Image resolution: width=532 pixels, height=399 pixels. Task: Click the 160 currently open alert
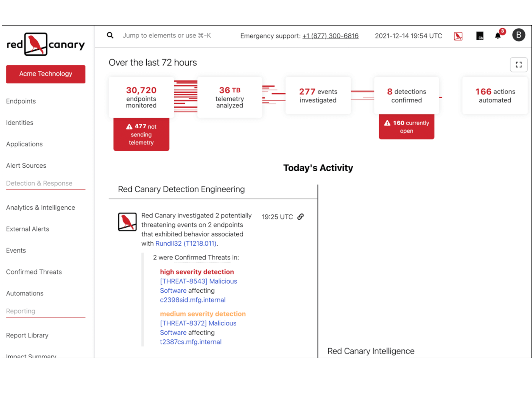(x=406, y=127)
